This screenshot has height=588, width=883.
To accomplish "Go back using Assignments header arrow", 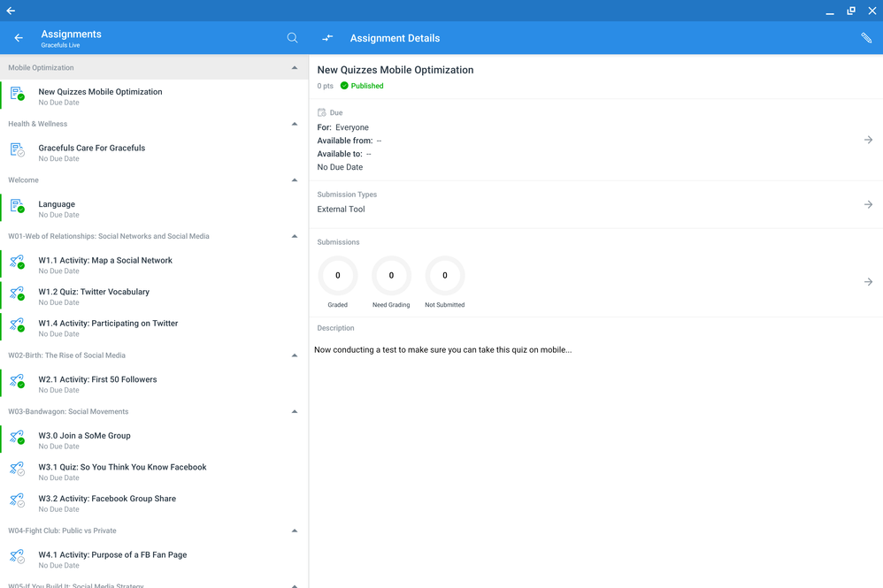I will pos(19,38).
